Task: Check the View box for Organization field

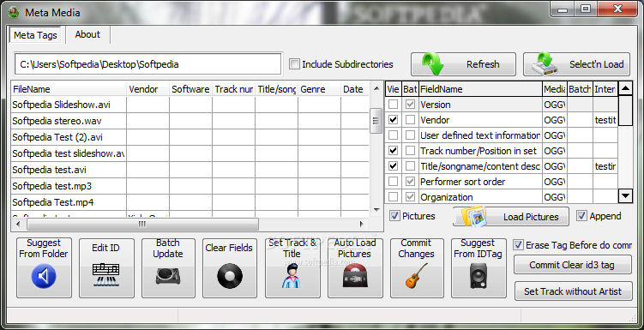Action: [x=393, y=197]
